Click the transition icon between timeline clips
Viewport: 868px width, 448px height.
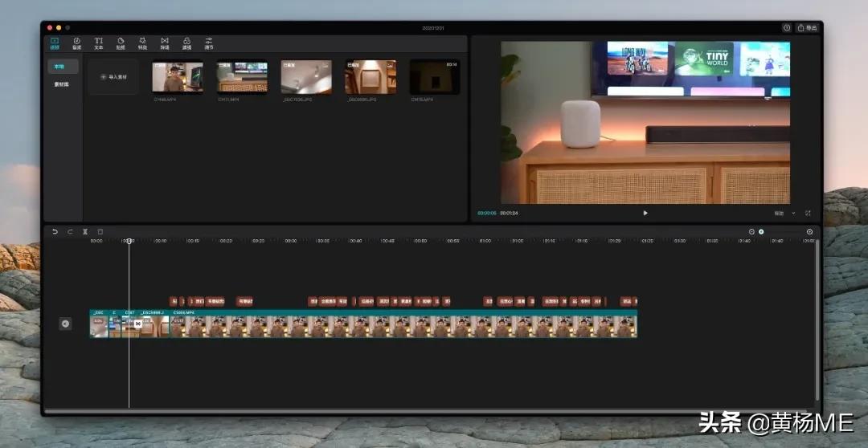[x=138, y=324]
